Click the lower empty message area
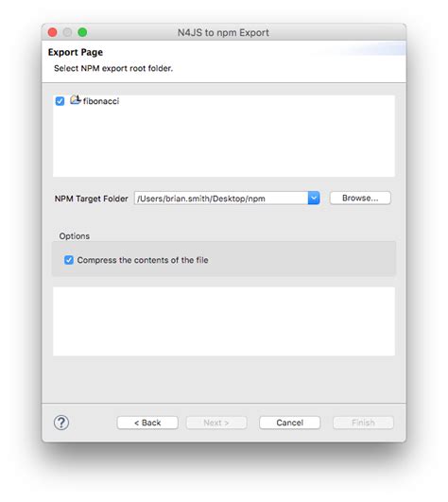This screenshot has height=502, width=448. pyautogui.click(x=224, y=321)
